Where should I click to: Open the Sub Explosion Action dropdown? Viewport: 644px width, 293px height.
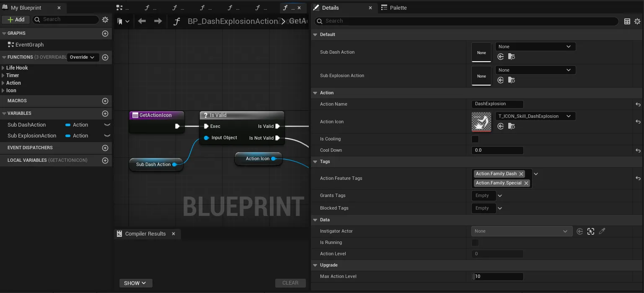535,70
